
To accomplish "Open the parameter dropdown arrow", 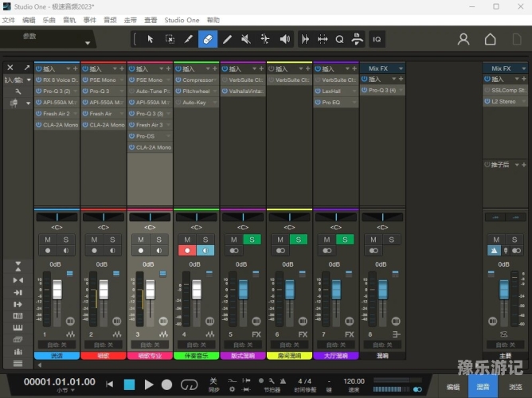I will point(88,43).
